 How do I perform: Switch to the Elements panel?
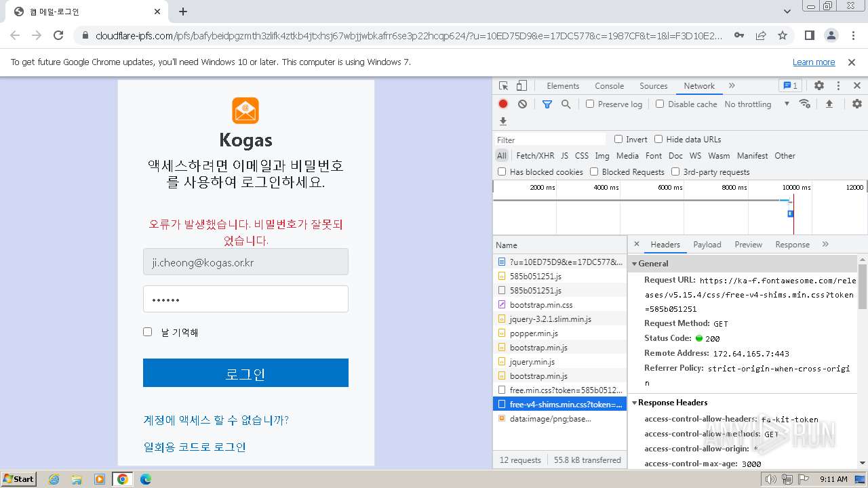[x=563, y=86]
